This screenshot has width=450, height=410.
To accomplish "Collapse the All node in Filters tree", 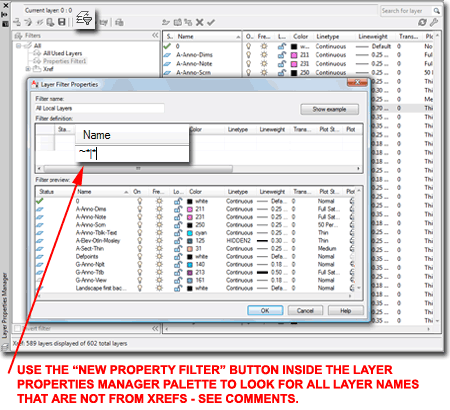I will (18, 46).
